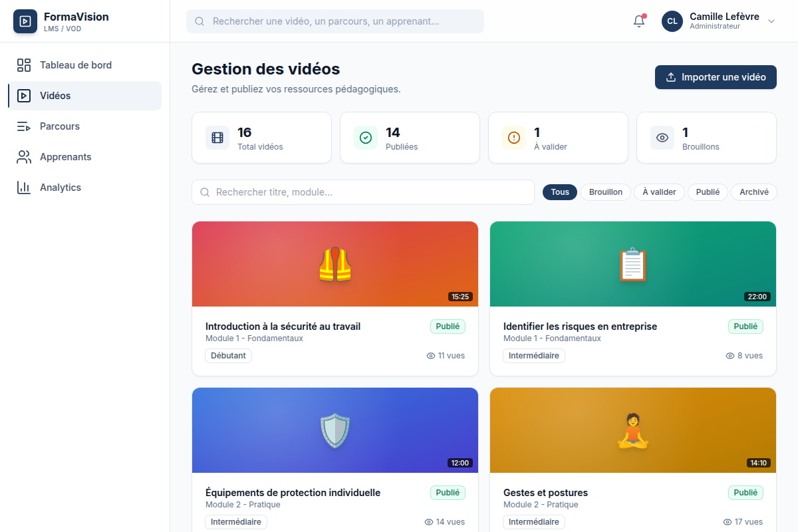Image resolution: width=798 pixels, height=532 pixels.
Task: Click the Vidéos play icon in sidebar
Action: coord(24,96)
